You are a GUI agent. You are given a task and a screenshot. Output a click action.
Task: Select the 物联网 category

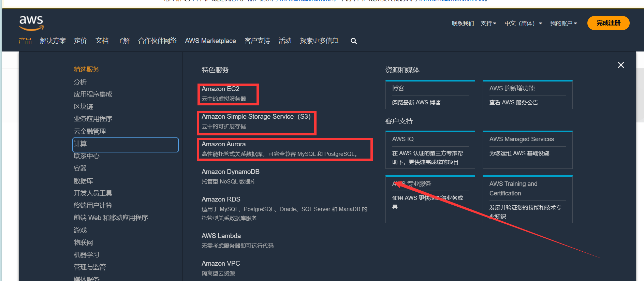tap(83, 242)
